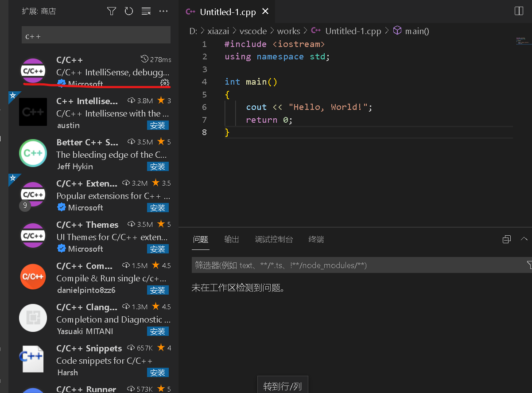Click the Microsoft verified publisher badge on C/C++ Themes
This screenshot has height=393, width=532.
[x=62, y=249]
